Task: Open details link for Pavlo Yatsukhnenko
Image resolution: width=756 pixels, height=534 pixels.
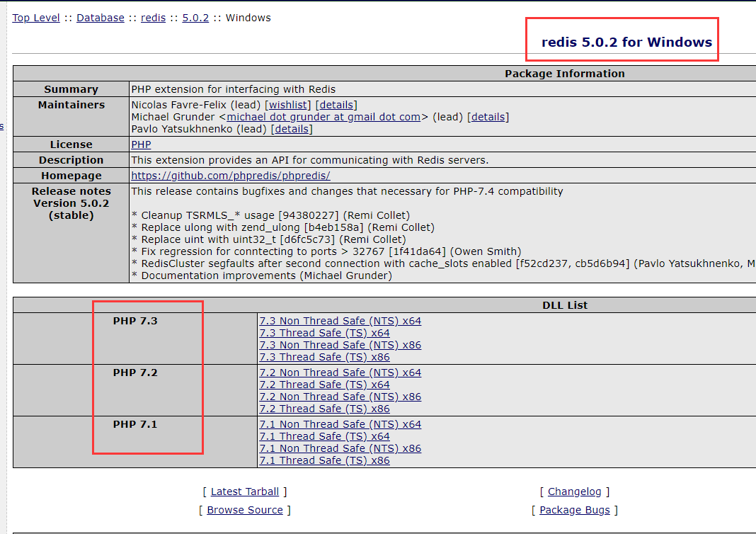Action: [x=292, y=129]
